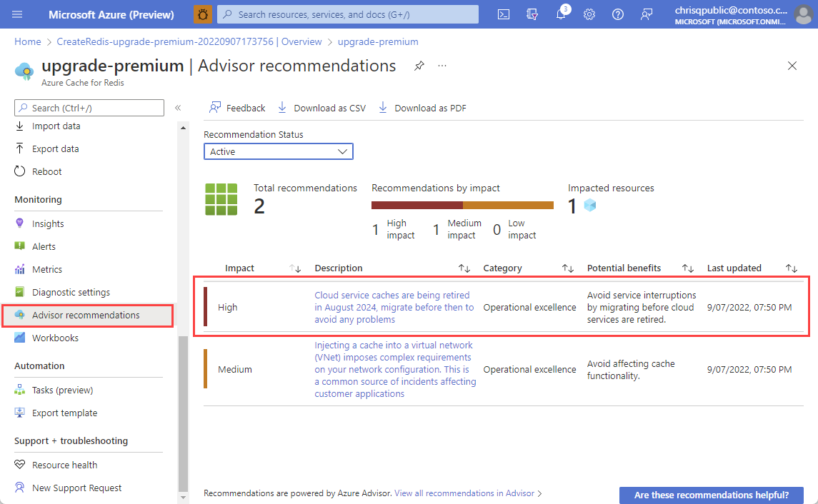Screen dimensions: 818x504
Task: Click the sidebar scroll up arrow
Action: pos(183,128)
